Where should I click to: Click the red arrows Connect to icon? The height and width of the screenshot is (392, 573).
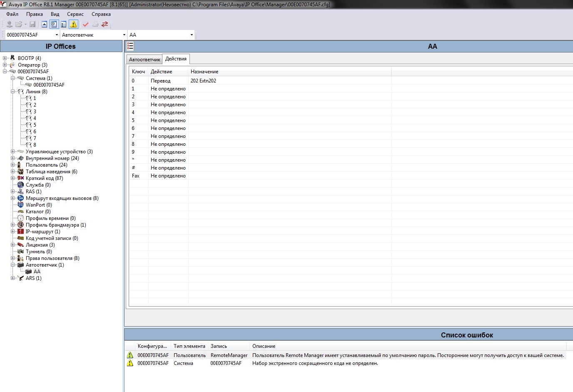pyautogui.click(x=105, y=24)
